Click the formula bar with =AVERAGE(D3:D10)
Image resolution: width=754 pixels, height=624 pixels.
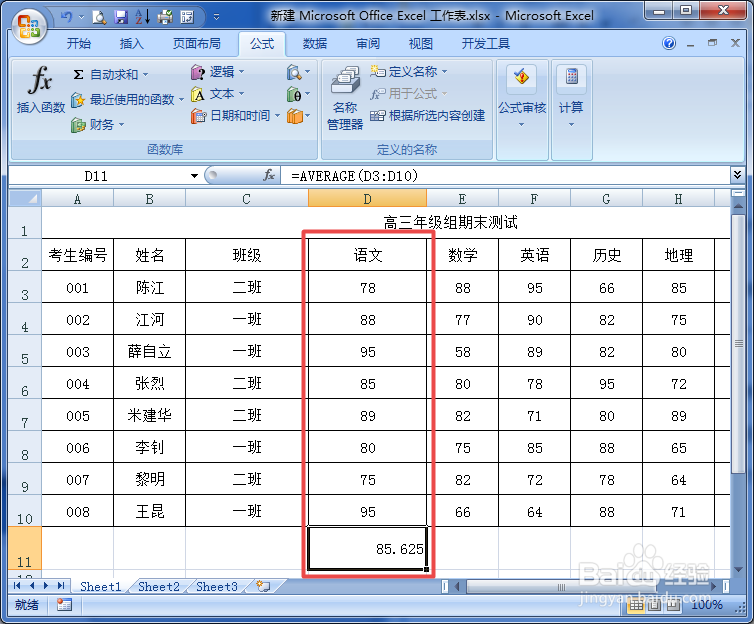[x=505, y=176]
